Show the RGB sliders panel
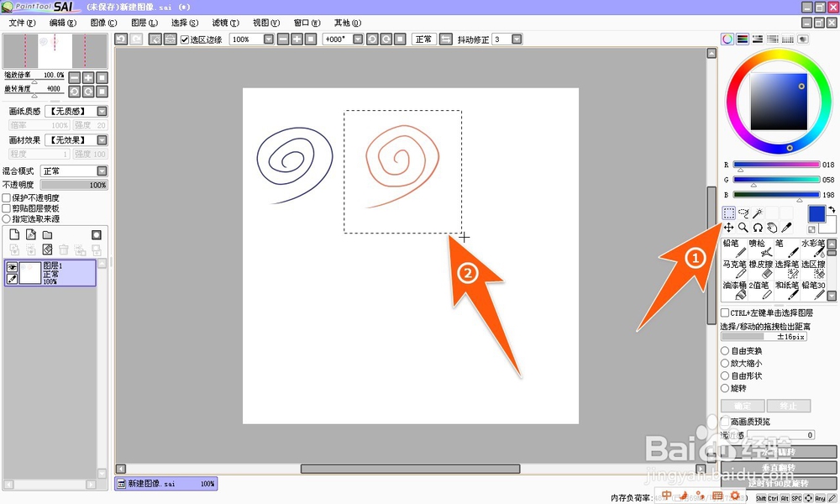Image resolution: width=840 pixels, height=504 pixels. (x=742, y=39)
